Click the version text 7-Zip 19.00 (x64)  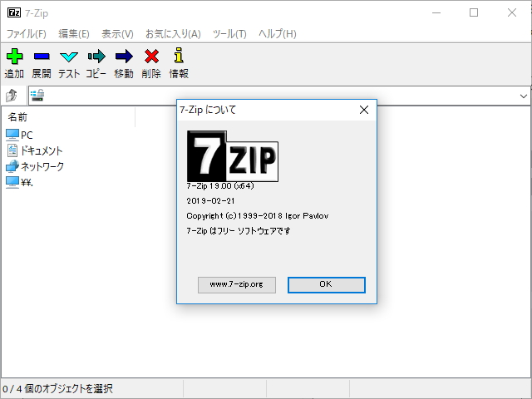pos(220,186)
